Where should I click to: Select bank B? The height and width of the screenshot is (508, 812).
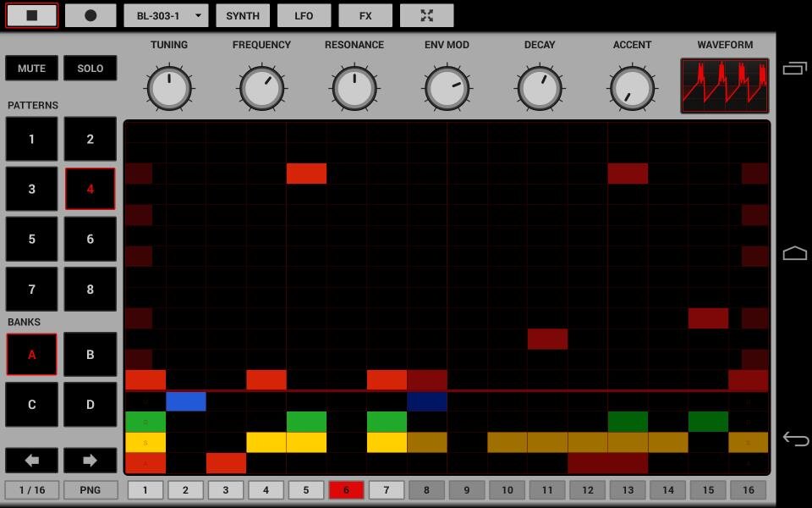(91, 355)
